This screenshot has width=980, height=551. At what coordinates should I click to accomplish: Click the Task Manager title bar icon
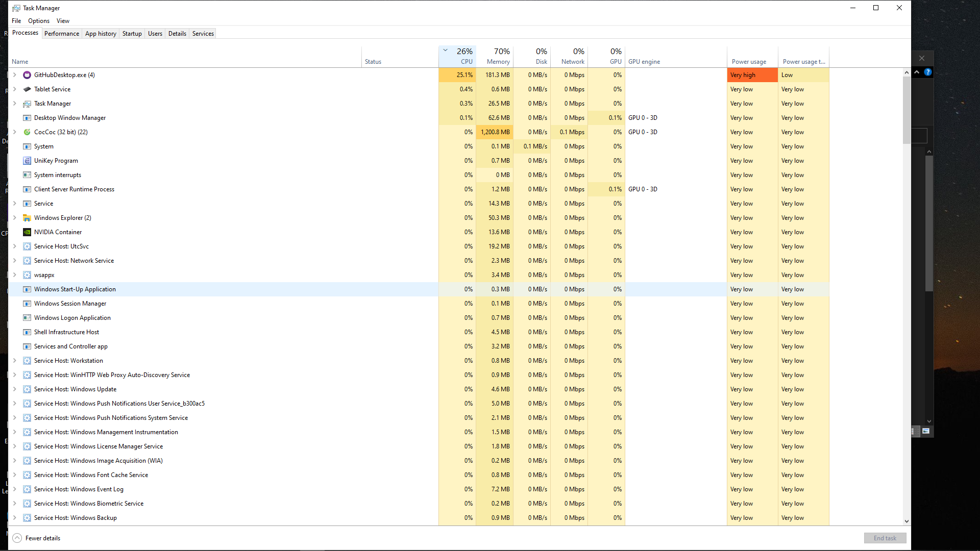pyautogui.click(x=16, y=8)
